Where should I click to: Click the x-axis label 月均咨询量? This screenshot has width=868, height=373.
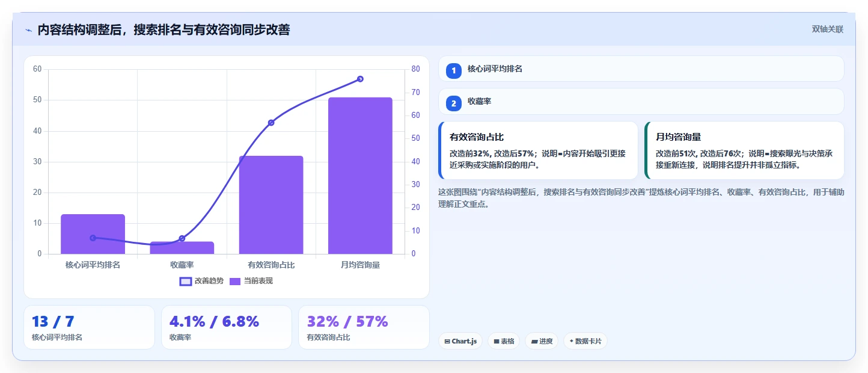(x=360, y=265)
